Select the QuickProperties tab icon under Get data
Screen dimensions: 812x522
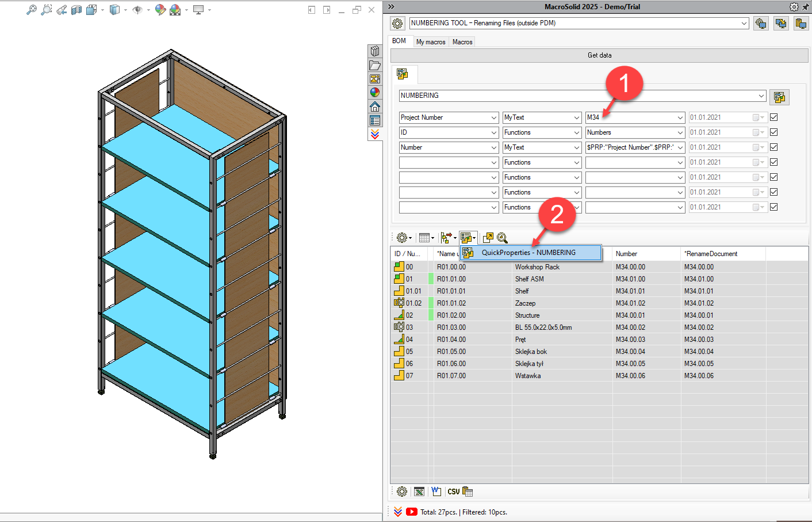(403, 74)
